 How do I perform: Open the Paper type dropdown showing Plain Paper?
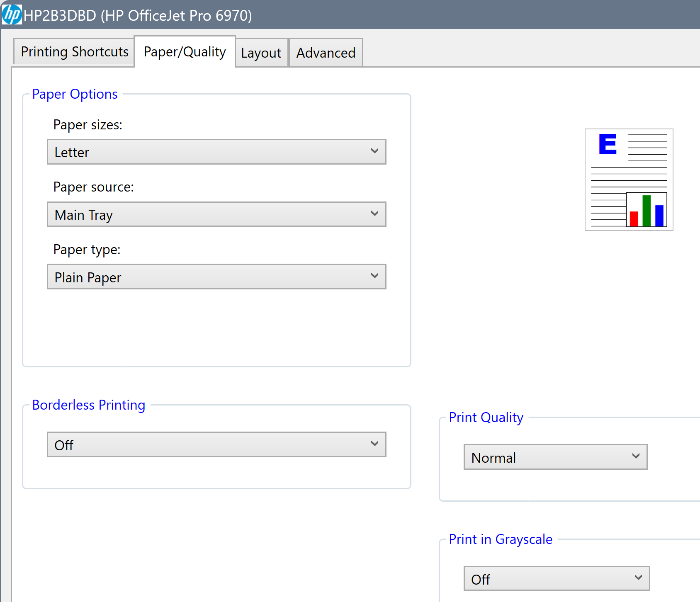click(x=216, y=277)
